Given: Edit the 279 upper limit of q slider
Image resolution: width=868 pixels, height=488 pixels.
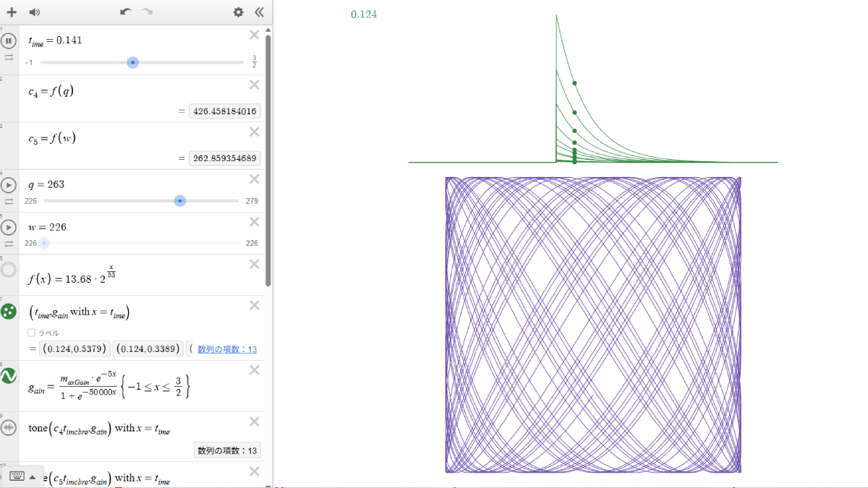Looking at the screenshot, I should [x=252, y=201].
